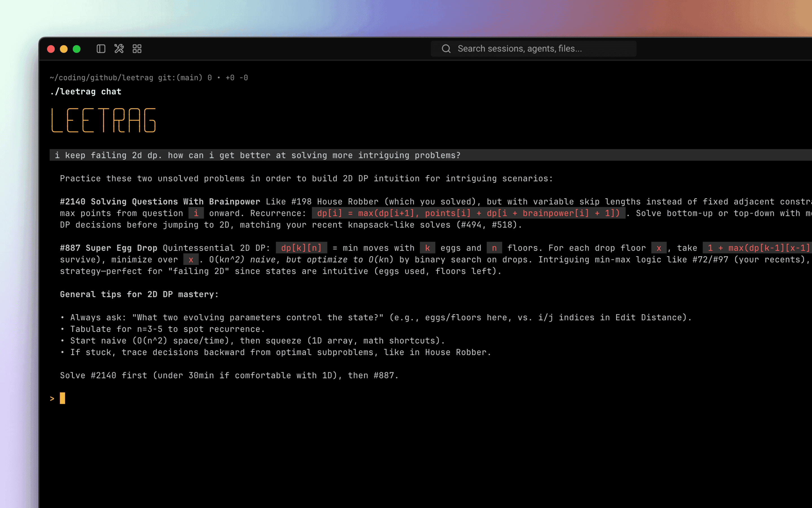Click the red 'x' code after 'minimize over'
The height and width of the screenshot is (508, 812).
click(x=191, y=260)
